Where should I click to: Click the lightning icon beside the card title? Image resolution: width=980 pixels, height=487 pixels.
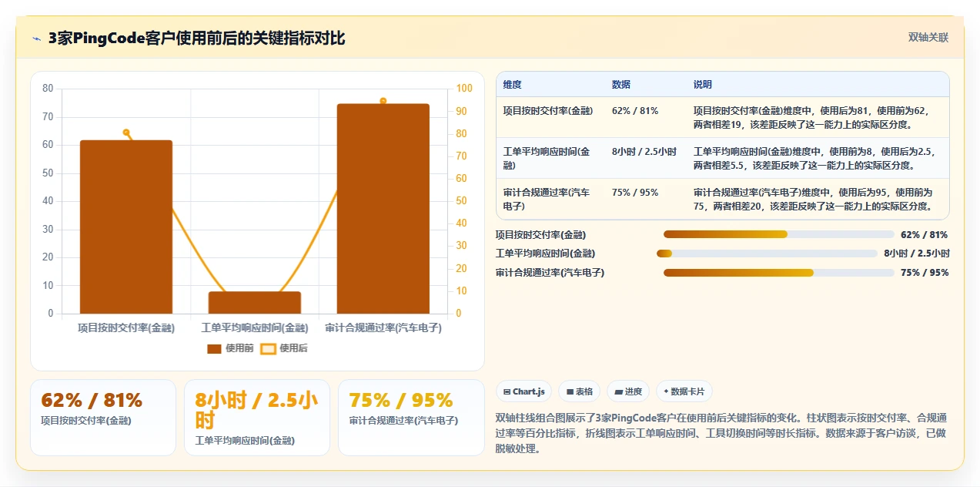[36, 39]
